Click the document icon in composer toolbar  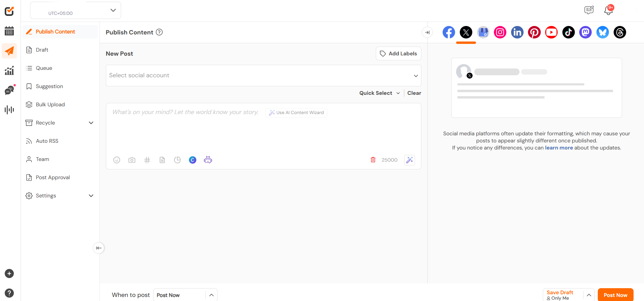(162, 160)
